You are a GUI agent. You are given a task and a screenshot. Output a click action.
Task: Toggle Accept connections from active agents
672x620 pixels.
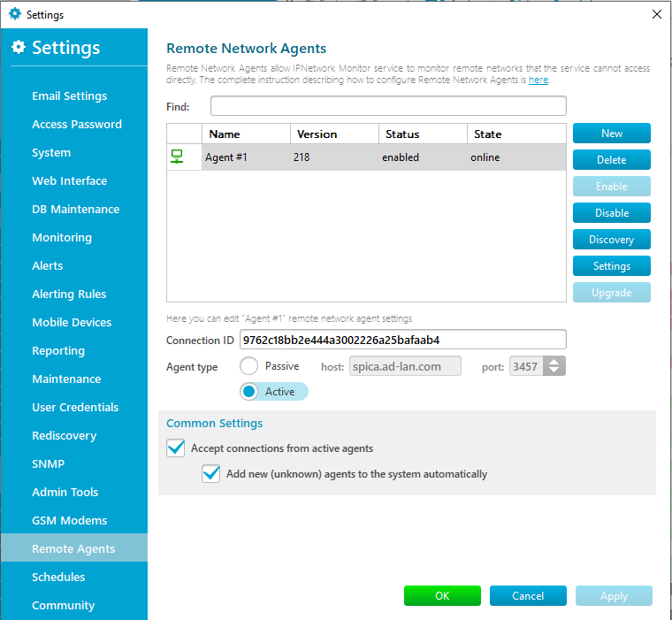pyautogui.click(x=176, y=448)
